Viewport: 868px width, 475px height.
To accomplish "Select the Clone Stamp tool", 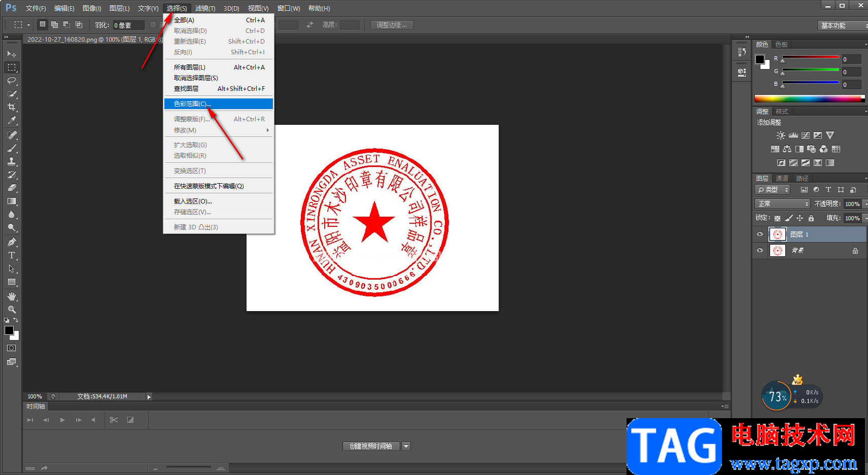I will [x=12, y=161].
